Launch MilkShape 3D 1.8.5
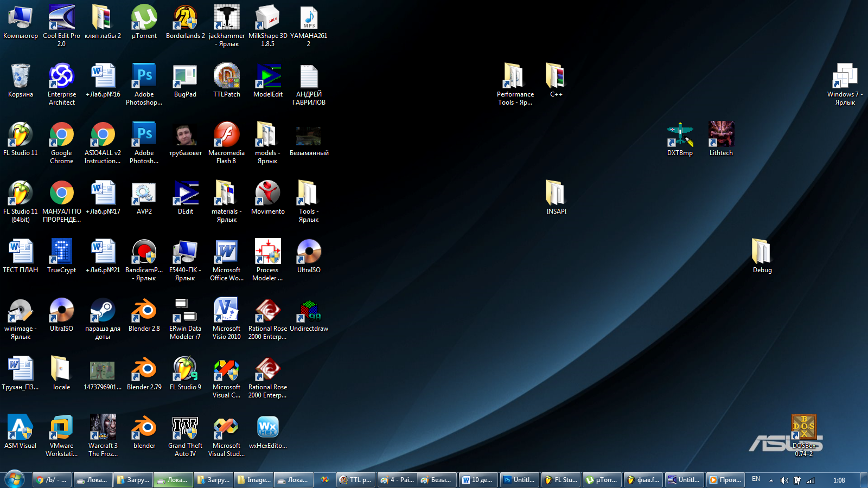 (268, 25)
